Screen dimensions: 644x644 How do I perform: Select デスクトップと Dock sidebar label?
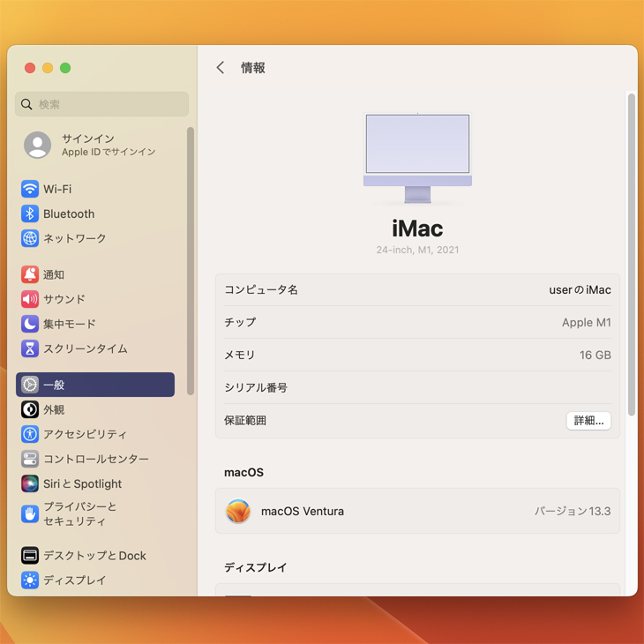(x=95, y=555)
